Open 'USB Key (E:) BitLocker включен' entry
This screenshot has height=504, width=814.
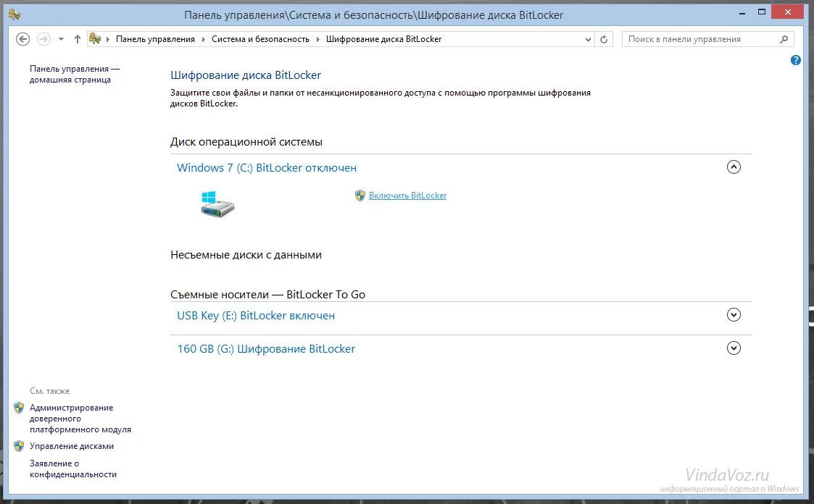point(256,315)
